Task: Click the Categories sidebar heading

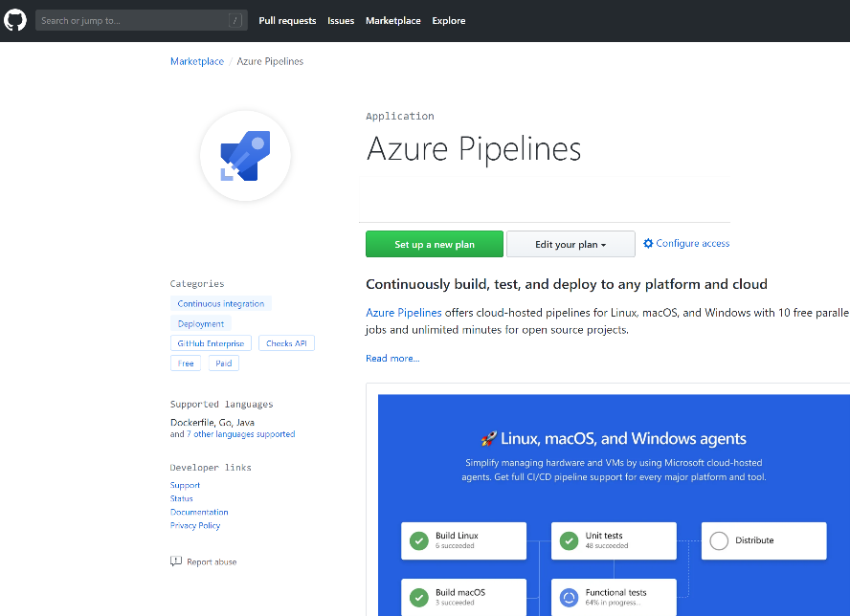Action: pos(197,283)
